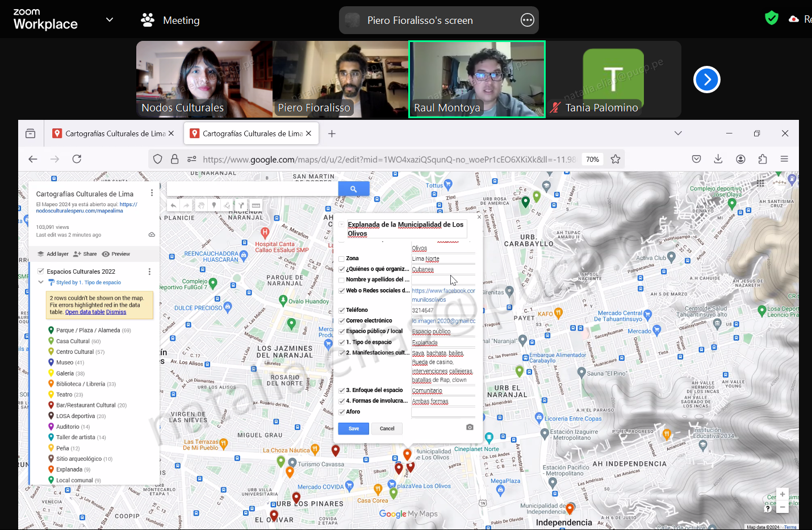Go back in Firefox browser
The width and height of the screenshot is (812, 530).
coord(33,159)
